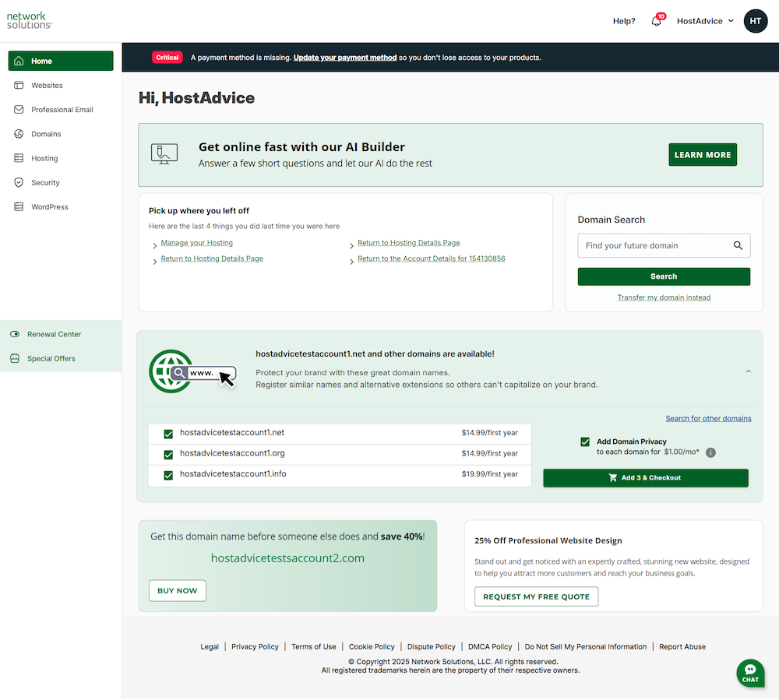Open the HostAdvice account dropdown
The height and width of the screenshot is (700, 779).
(x=705, y=21)
